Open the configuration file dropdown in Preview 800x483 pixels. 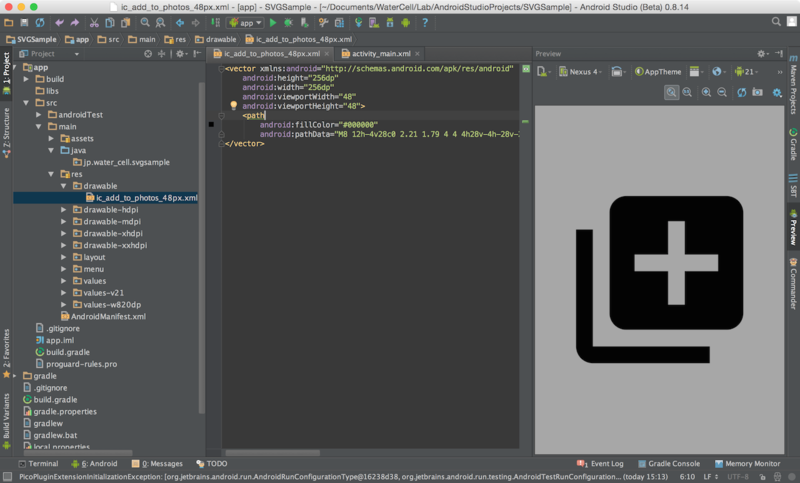(x=544, y=72)
